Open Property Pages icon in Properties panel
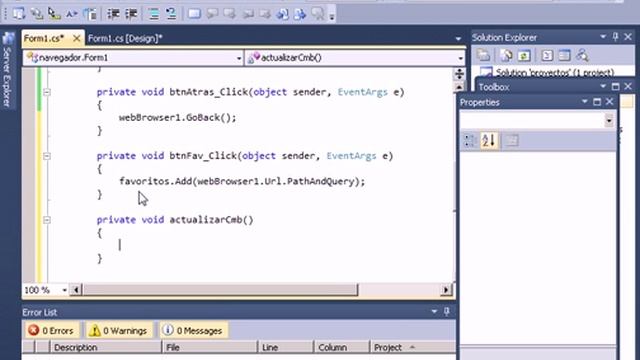Screen dimensions: 640x360 [x=512, y=141]
